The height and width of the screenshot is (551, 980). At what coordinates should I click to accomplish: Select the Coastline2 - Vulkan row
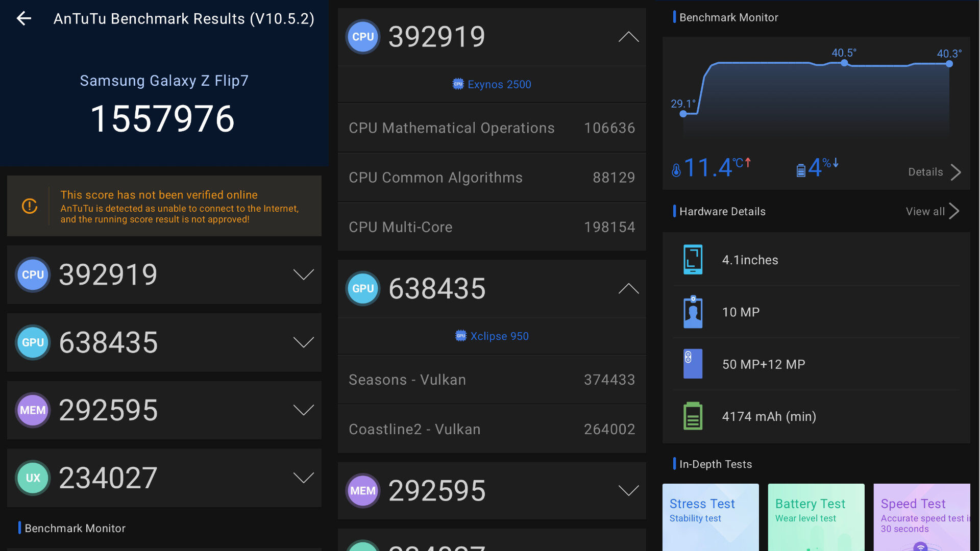(492, 429)
